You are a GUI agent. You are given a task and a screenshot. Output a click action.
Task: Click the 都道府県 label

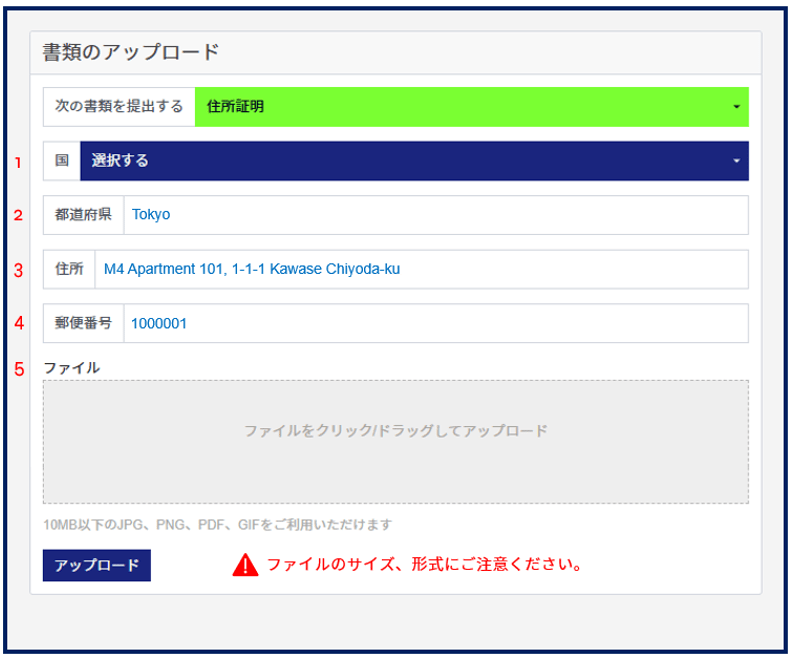coord(84,215)
